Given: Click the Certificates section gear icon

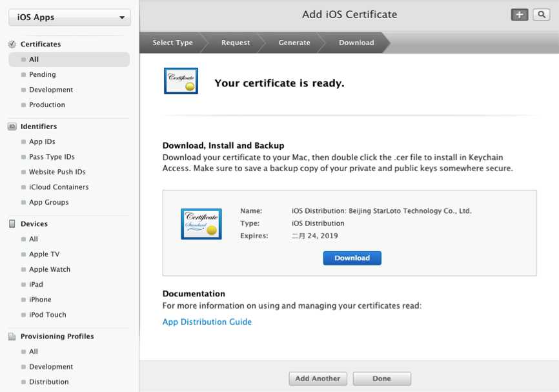Looking at the screenshot, I should tap(12, 44).
